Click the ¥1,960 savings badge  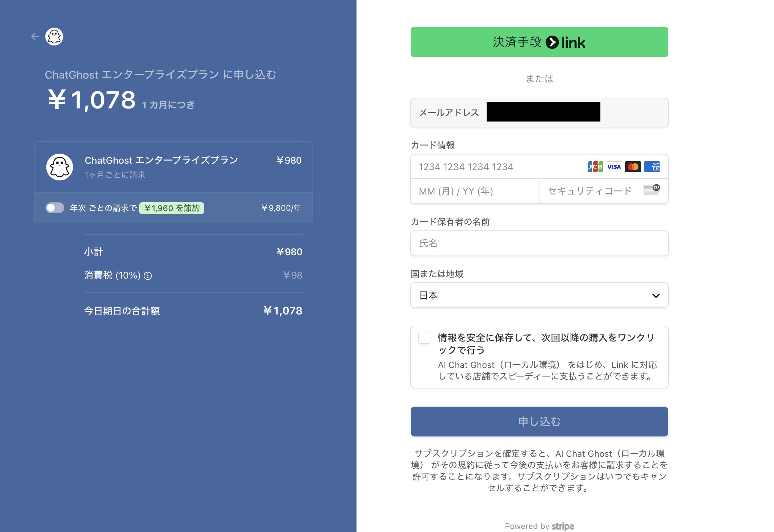pos(172,208)
